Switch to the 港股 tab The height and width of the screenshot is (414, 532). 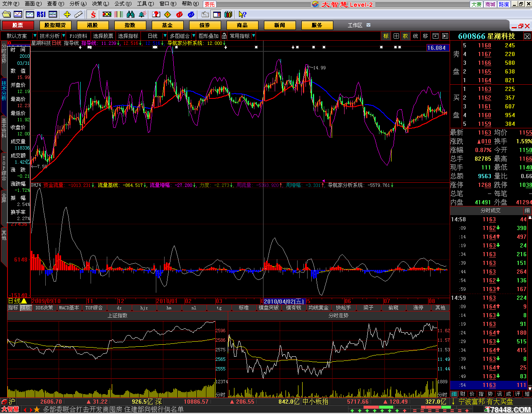(x=92, y=25)
